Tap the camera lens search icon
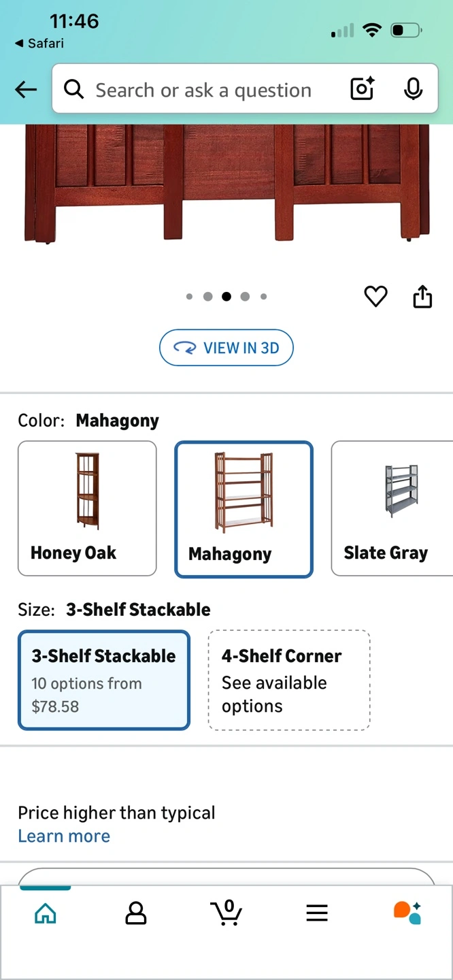 pos(362,89)
